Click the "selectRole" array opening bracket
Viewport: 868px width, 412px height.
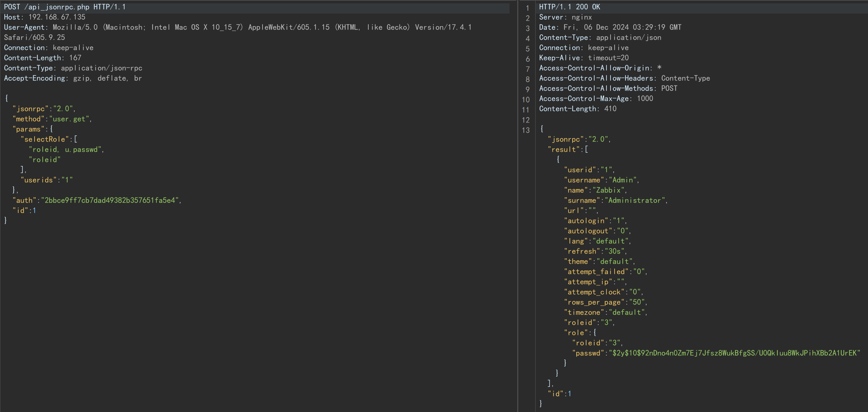(x=76, y=139)
